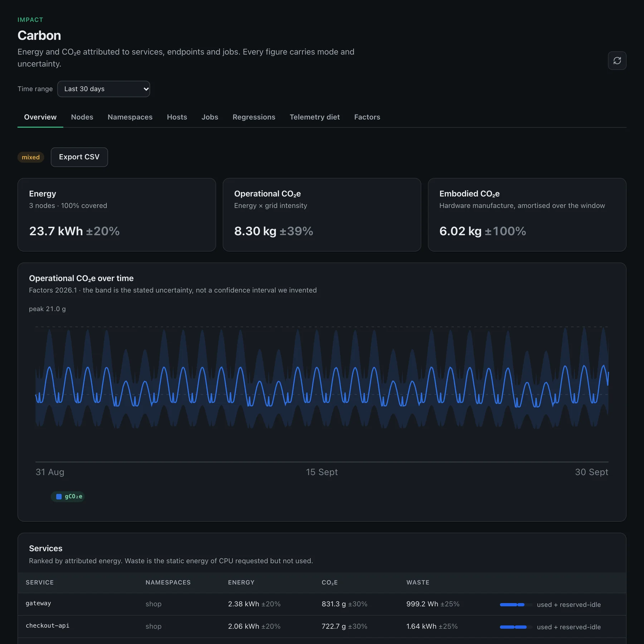Viewport: 644px width, 644px height.
Task: Click the ENERGY column header
Action: [241, 582]
